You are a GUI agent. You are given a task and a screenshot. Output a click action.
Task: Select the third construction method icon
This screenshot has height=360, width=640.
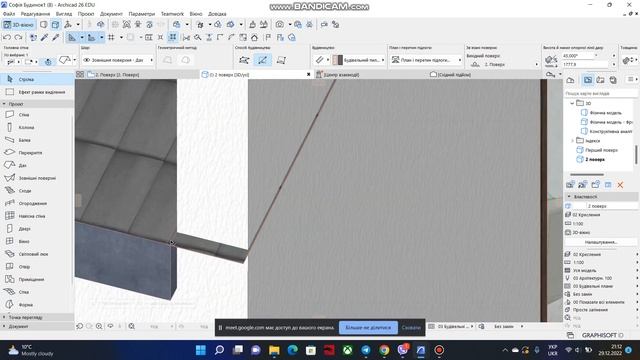(281, 60)
